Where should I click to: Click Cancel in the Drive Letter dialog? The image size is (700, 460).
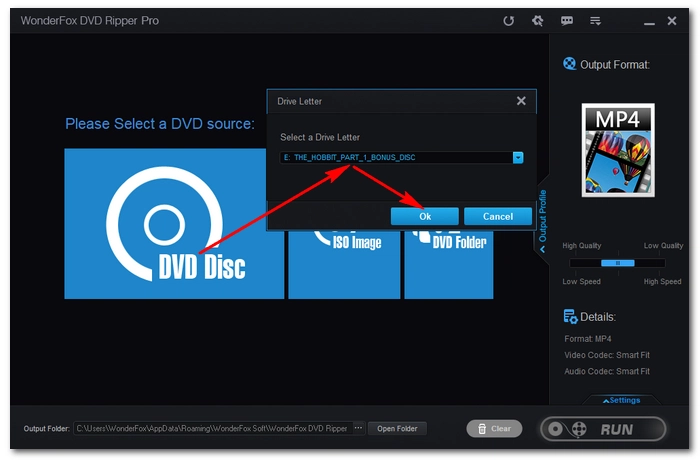click(x=498, y=217)
